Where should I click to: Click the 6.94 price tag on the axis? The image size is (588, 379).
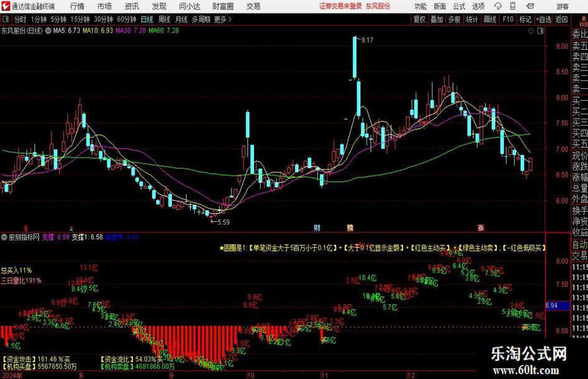pos(557,306)
